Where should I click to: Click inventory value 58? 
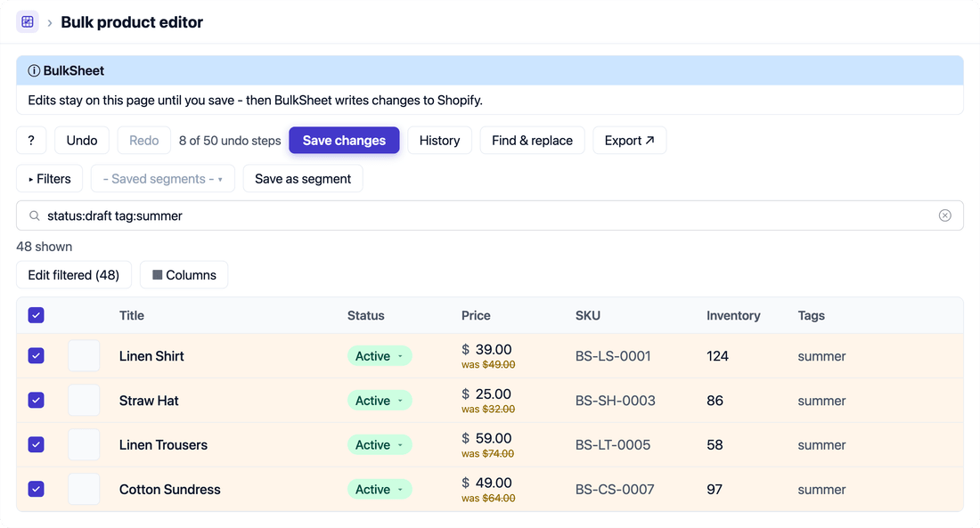pyautogui.click(x=715, y=445)
